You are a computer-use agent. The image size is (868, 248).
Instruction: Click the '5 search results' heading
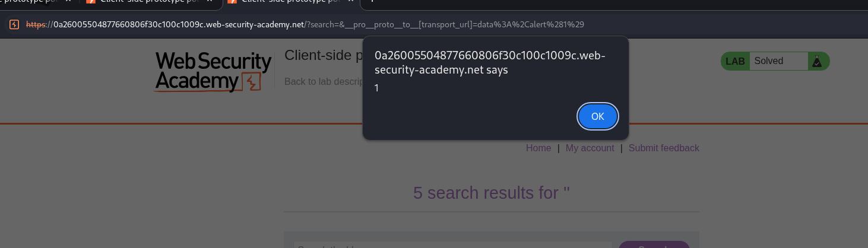click(x=491, y=193)
